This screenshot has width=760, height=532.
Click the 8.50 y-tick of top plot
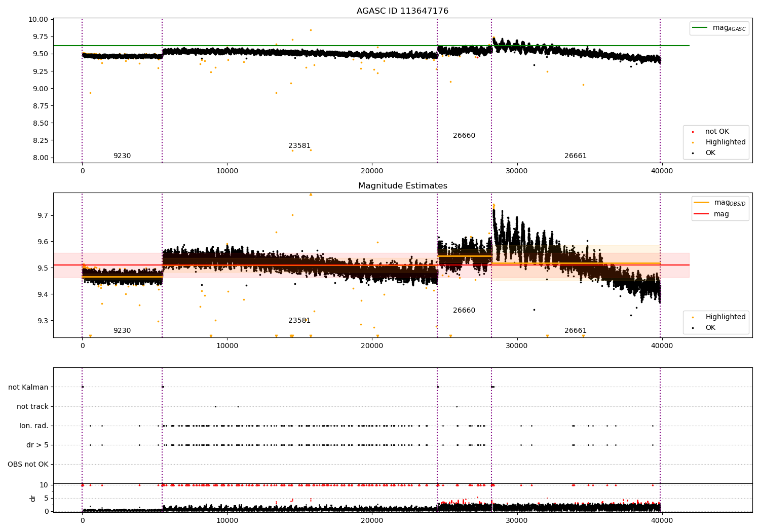click(41, 123)
